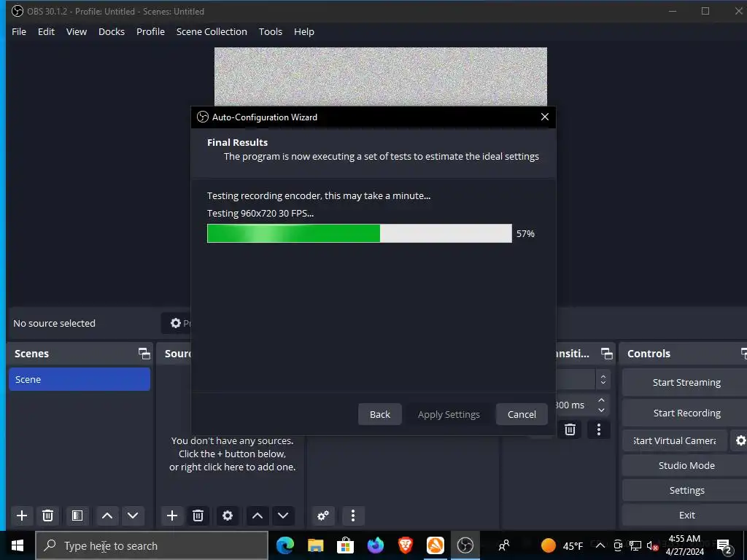The width and height of the screenshot is (747, 560).
Task: Undock the Scene Transitions panel
Action: pos(606,354)
